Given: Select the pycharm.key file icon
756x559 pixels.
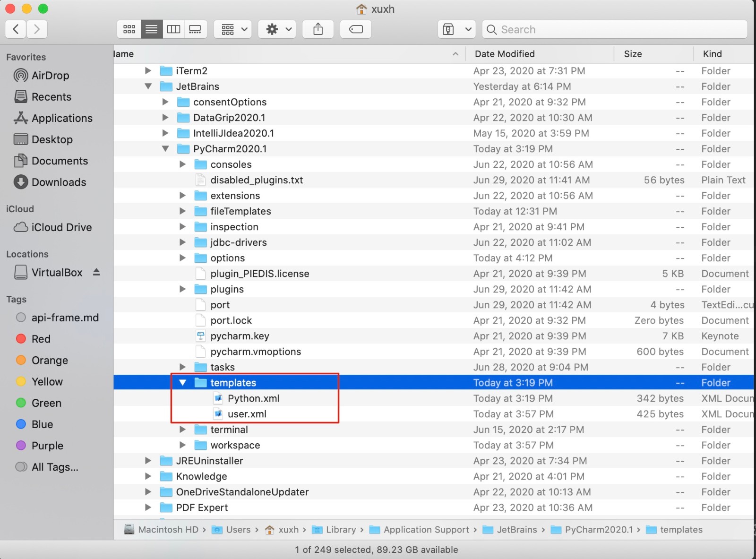Looking at the screenshot, I should pos(201,336).
